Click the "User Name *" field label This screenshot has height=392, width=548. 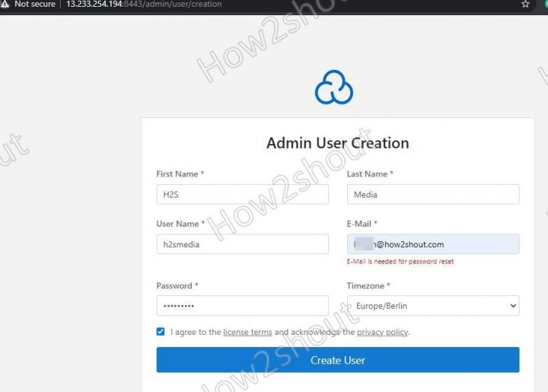[x=180, y=225]
